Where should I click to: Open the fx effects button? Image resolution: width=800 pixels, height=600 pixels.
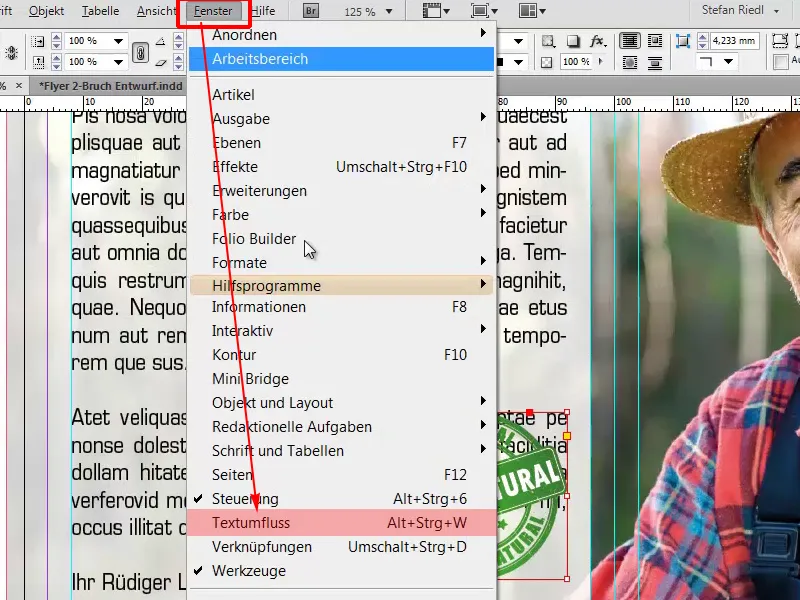tap(597, 41)
